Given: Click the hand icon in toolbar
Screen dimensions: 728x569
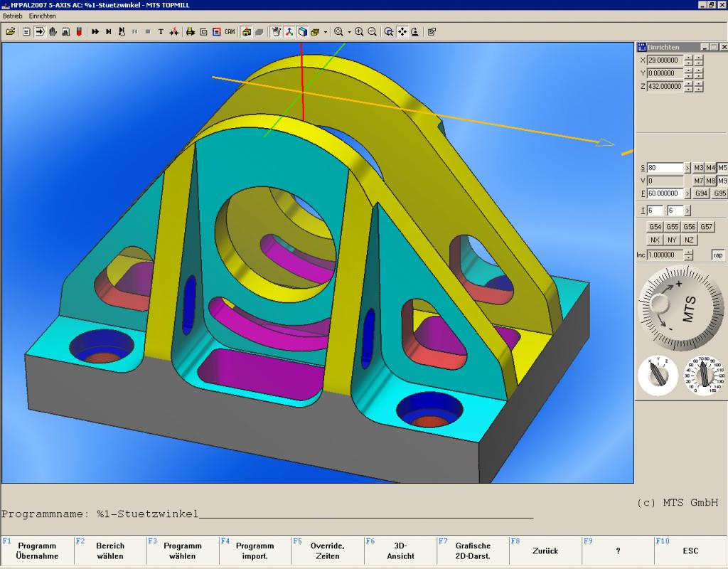Looking at the screenshot, I should pos(53,31).
